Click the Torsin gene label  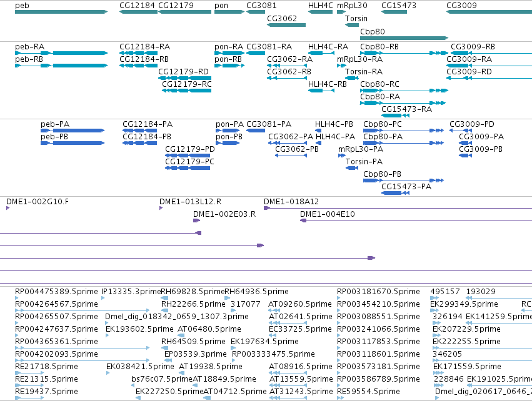pyautogui.click(x=356, y=18)
